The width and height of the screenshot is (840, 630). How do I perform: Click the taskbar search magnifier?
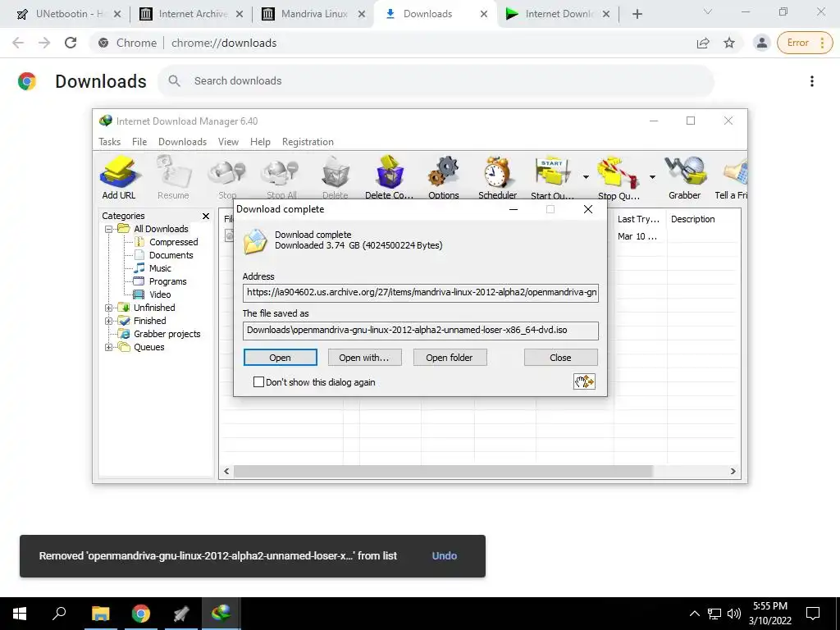[59, 614]
